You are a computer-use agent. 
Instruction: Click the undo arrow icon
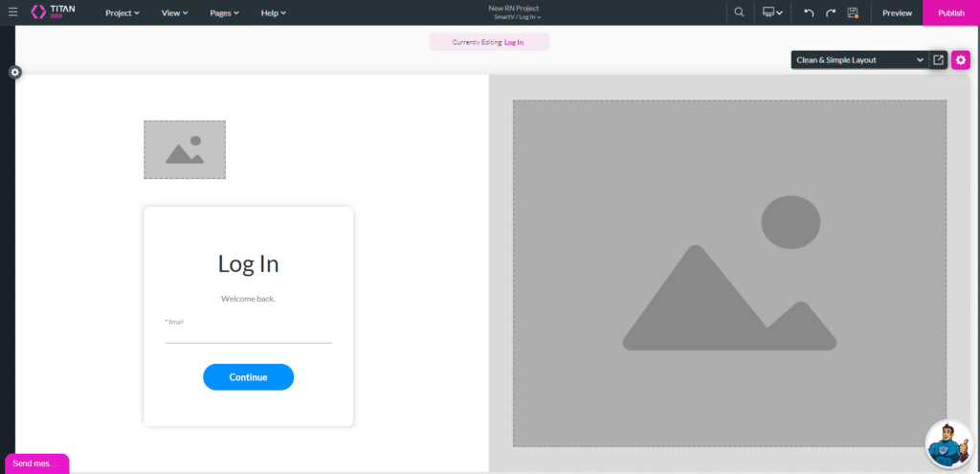809,12
